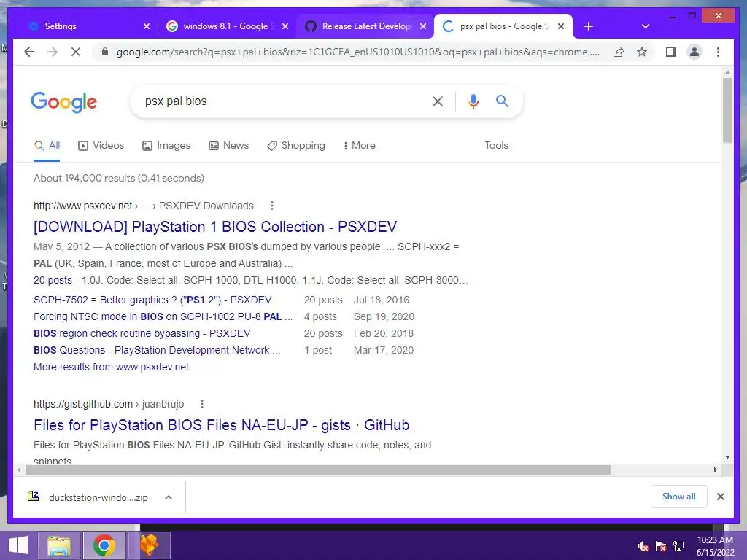
Task: Open Chrome side panel
Action: coord(671,52)
